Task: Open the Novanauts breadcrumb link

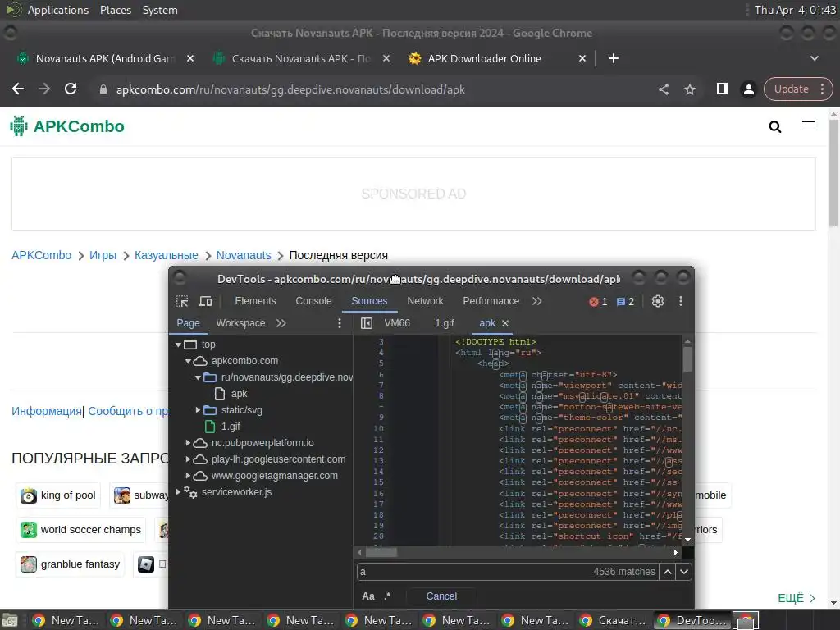Action: 243,256
